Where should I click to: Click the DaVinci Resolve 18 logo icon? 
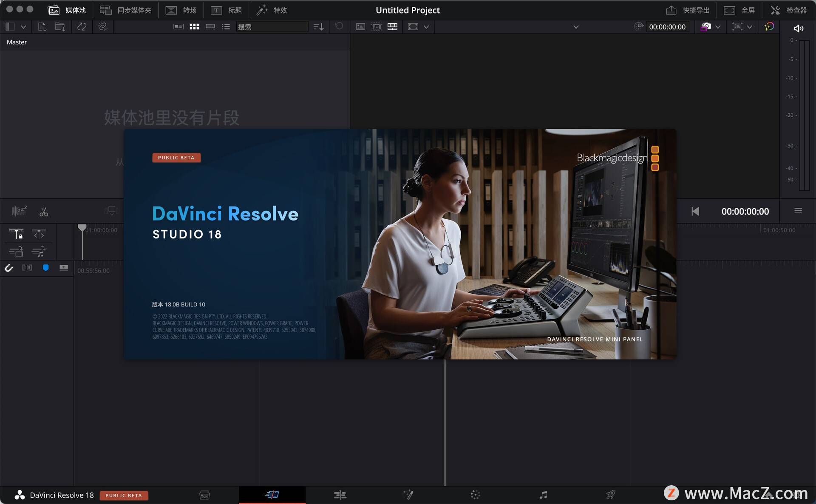(20, 495)
